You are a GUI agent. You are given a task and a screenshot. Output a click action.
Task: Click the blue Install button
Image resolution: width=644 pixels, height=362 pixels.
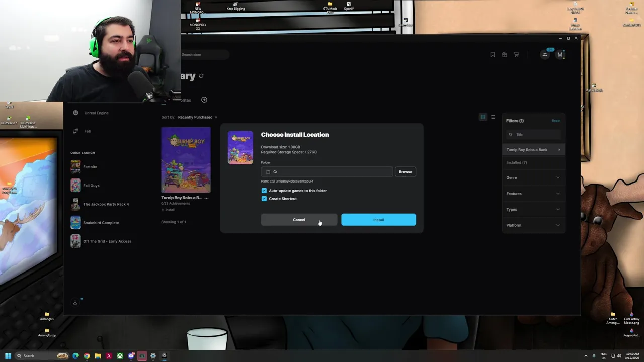pos(378,220)
